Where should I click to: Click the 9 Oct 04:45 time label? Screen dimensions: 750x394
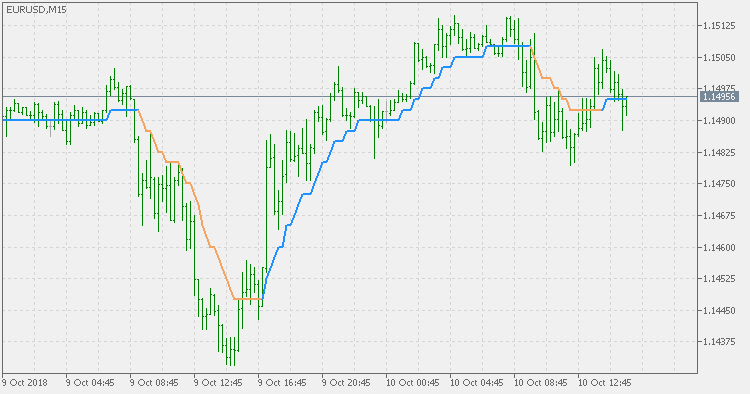pos(90,383)
